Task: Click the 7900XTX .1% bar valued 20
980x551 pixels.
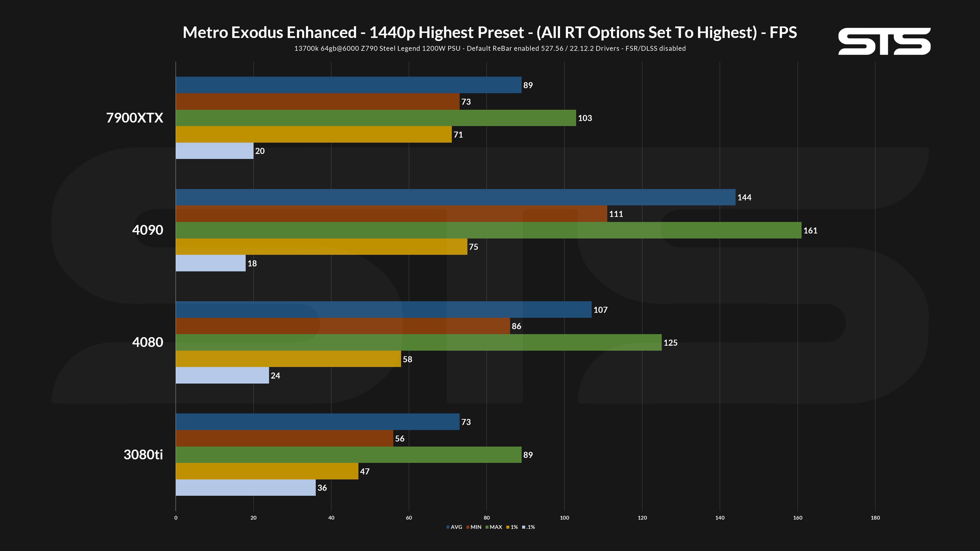Action: click(215, 151)
